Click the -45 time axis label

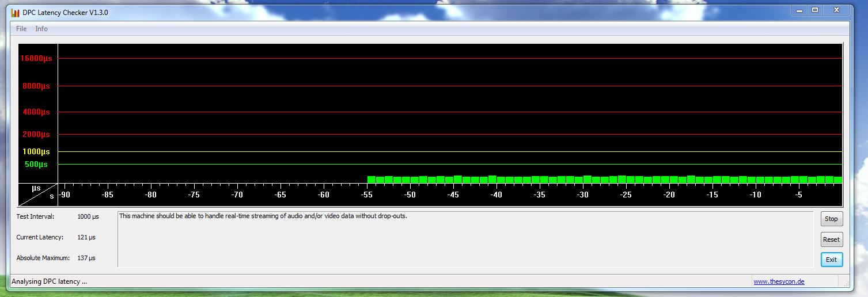coord(453,195)
